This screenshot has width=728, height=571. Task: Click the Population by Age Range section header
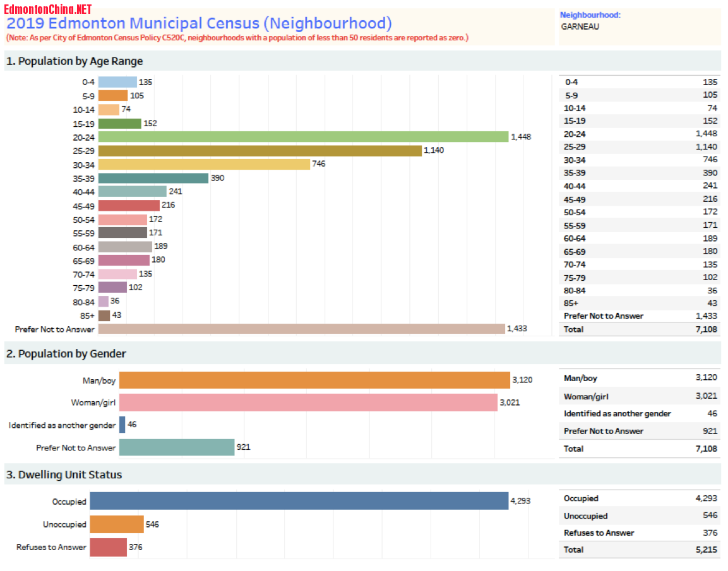(x=75, y=61)
